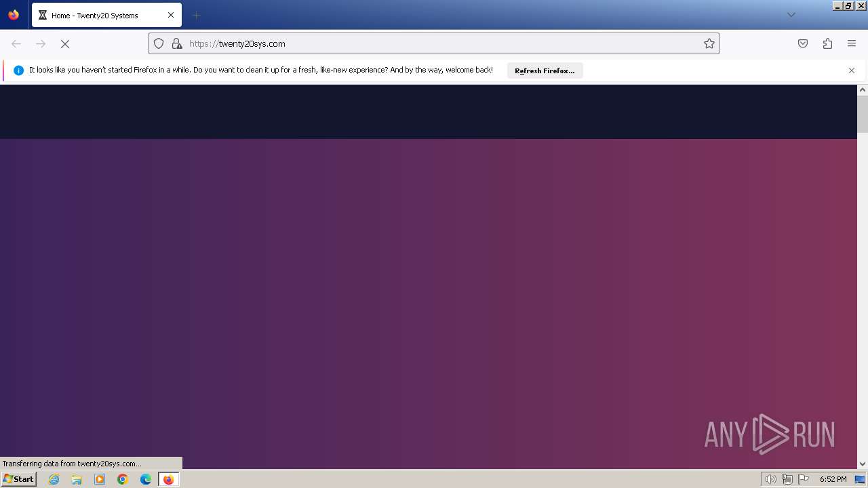This screenshot has width=868, height=488.
Task: Open File Explorer from the taskbar
Action: point(77,479)
